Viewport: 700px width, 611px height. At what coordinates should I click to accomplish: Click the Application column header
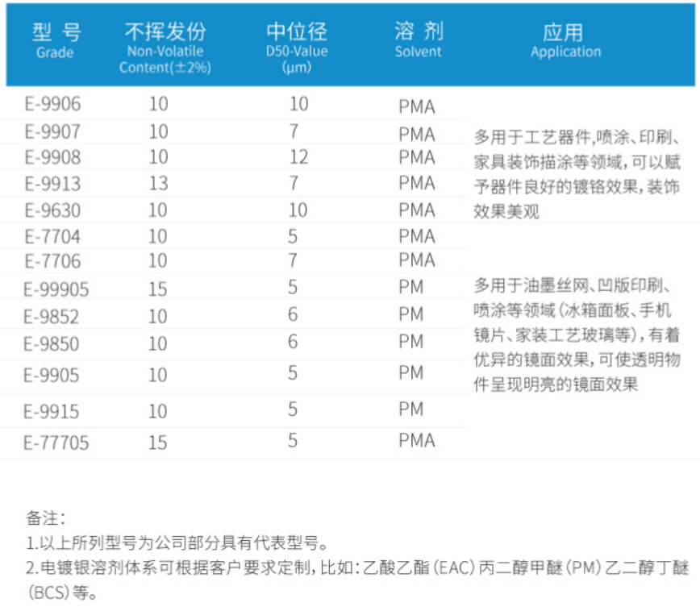[565, 41]
